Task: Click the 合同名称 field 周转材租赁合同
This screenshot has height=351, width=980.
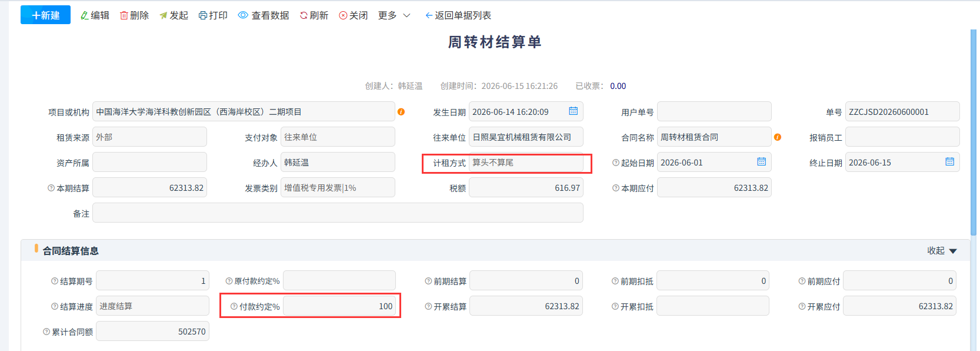Action: tap(714, 137)
